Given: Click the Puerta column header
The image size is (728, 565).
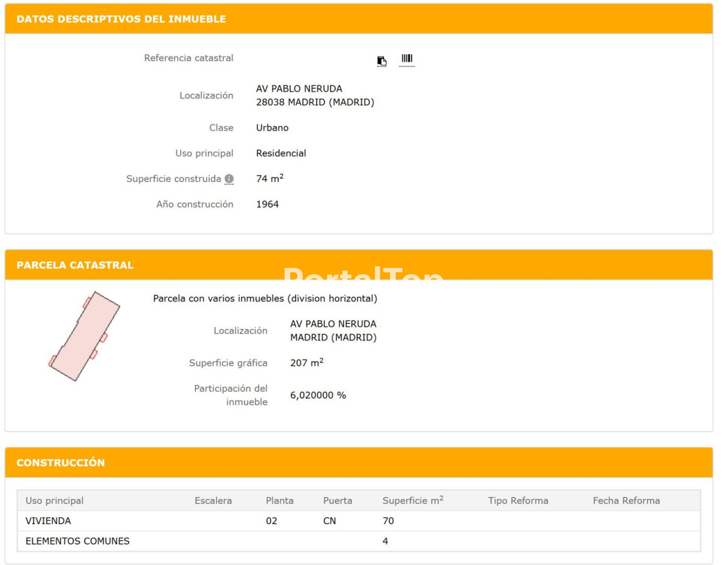Looking at the screenshot, I should click(x=337, y=501).
